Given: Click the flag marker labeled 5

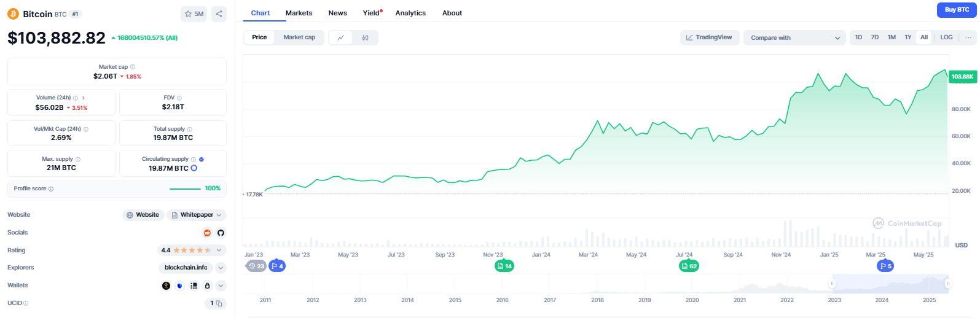Looking at the screenshot, I should 885,266.
